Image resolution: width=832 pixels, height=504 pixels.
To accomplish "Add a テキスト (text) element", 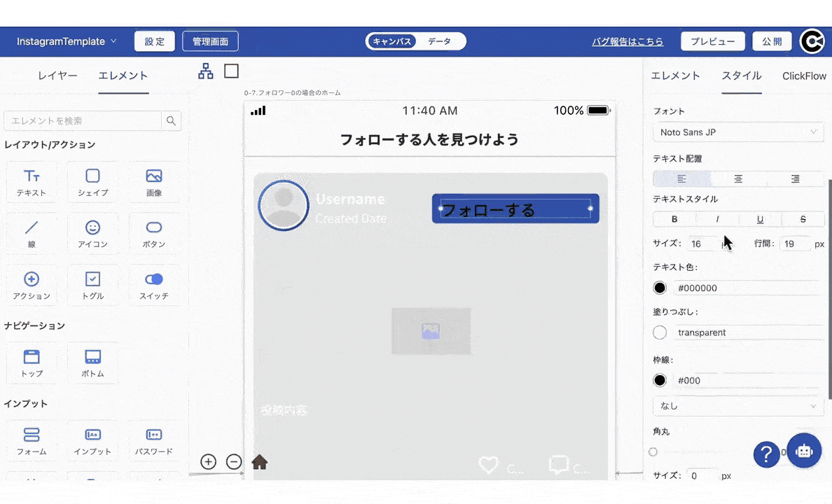I will point(32,182).
